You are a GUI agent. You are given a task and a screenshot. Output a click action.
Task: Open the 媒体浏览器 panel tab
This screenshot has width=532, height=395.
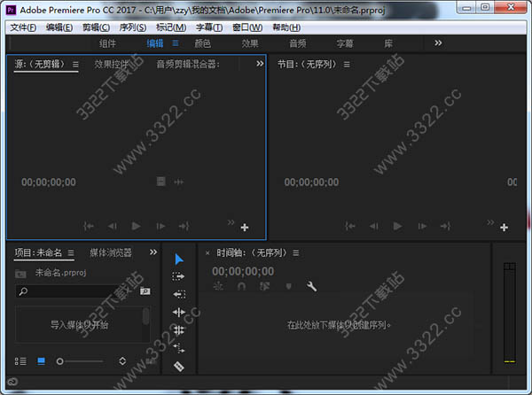(111, 252)
